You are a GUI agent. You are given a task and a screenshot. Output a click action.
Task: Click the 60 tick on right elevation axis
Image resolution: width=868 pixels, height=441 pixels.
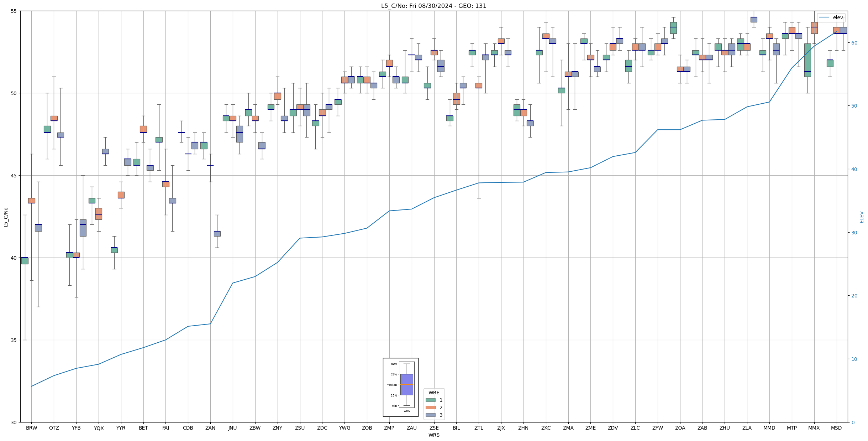pyautogui.click(x=854, y=43)
